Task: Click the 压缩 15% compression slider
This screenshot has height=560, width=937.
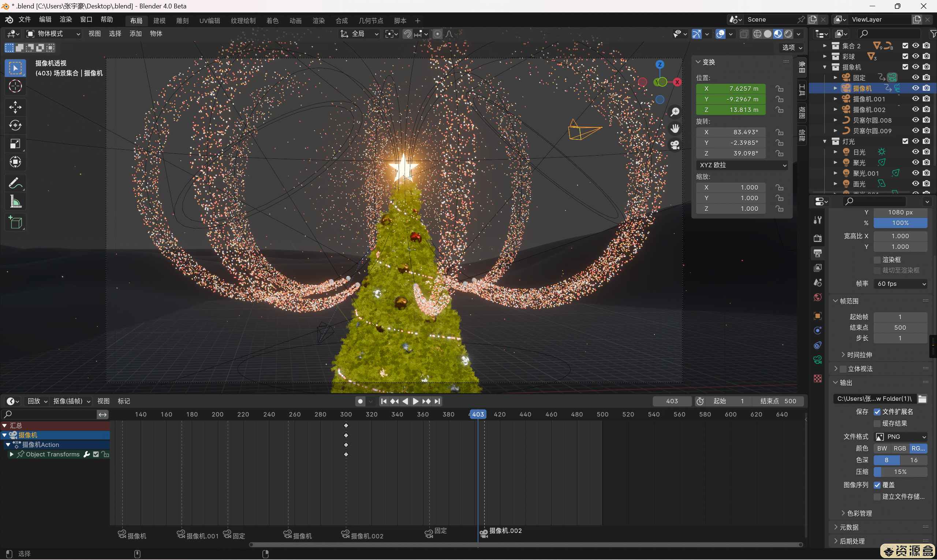Action: (x=900, y=472)
